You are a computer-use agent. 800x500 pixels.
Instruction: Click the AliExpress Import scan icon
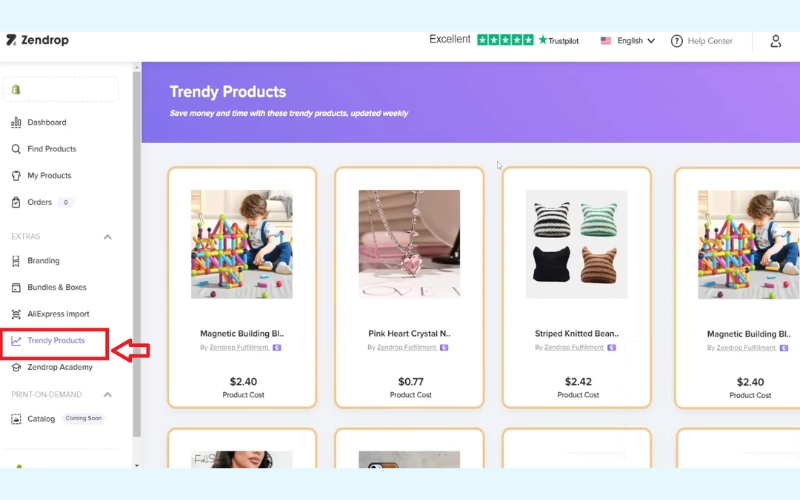(x=16, y=314)
